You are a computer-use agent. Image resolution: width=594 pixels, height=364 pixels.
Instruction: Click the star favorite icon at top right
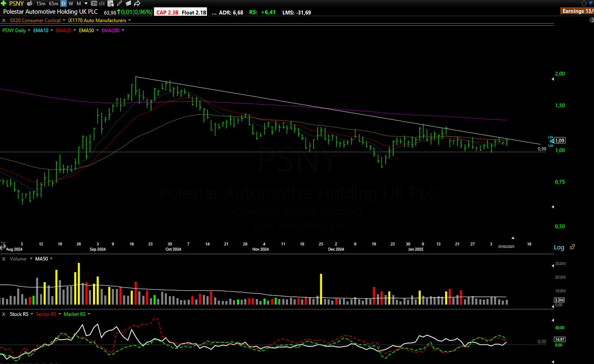(583, 3)
